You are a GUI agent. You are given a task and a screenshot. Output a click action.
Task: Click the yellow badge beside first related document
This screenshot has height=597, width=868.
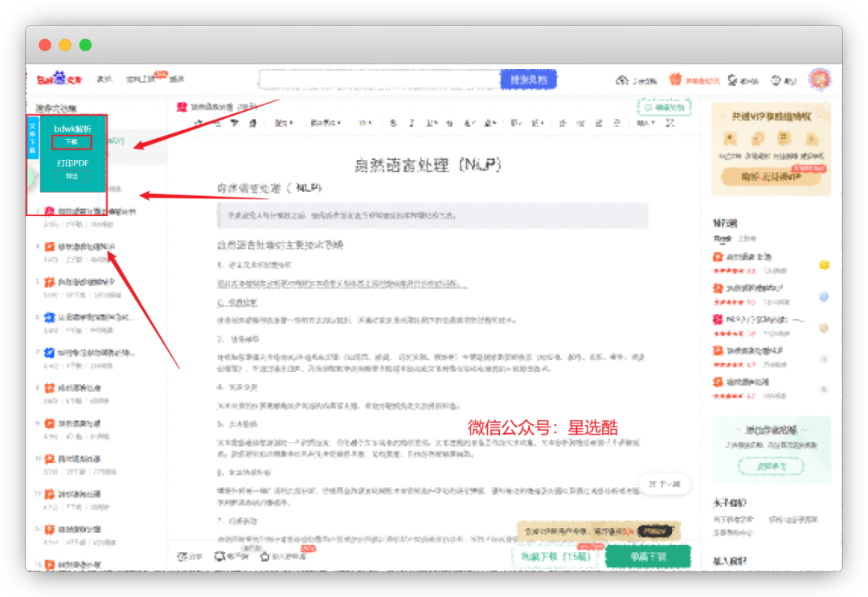pos(824,265)
